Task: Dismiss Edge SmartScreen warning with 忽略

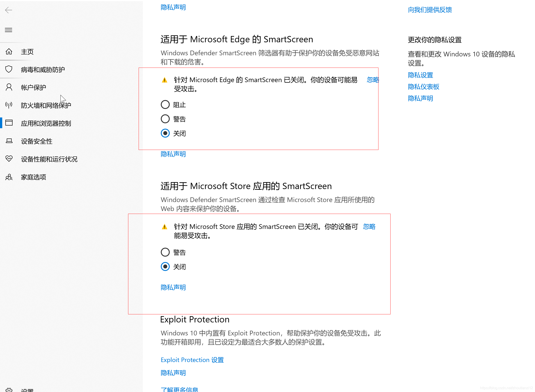Action: coord(373,80)
